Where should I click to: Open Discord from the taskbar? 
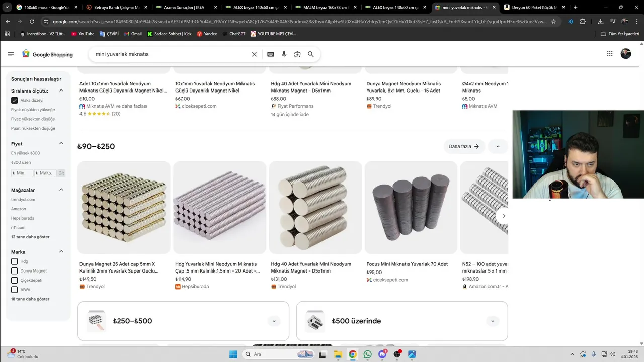click(x=382, y=354)
